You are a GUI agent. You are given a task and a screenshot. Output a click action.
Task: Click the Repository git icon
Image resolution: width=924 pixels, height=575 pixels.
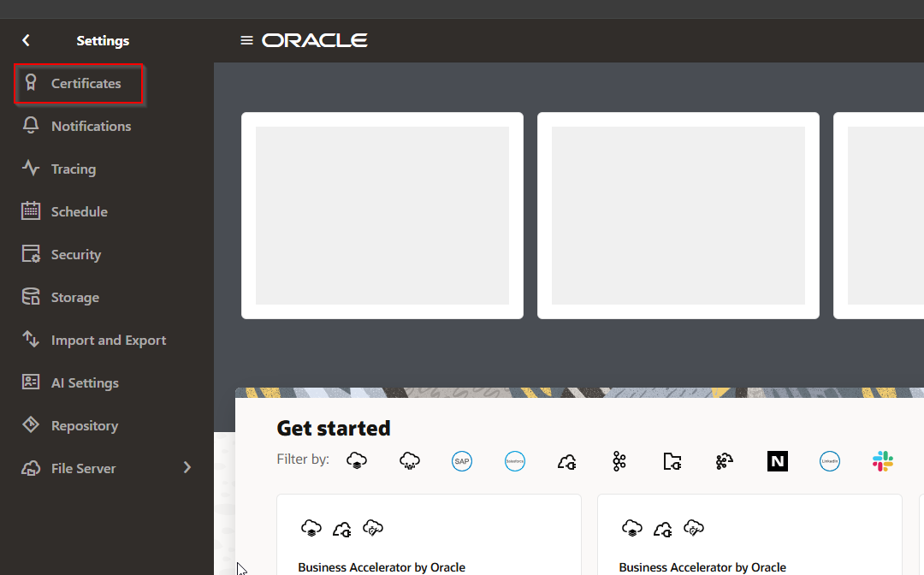pyautogui.click(x=31, y=425)
